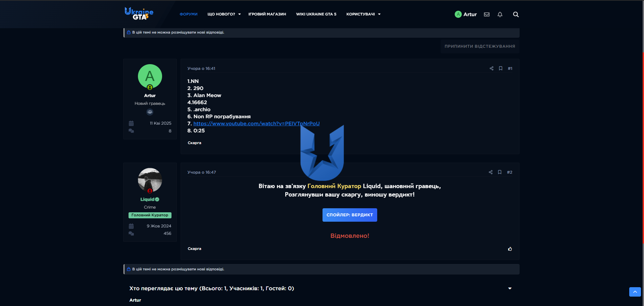Open the ЩО НОВОГО? menu item

[x=221, y=14]
